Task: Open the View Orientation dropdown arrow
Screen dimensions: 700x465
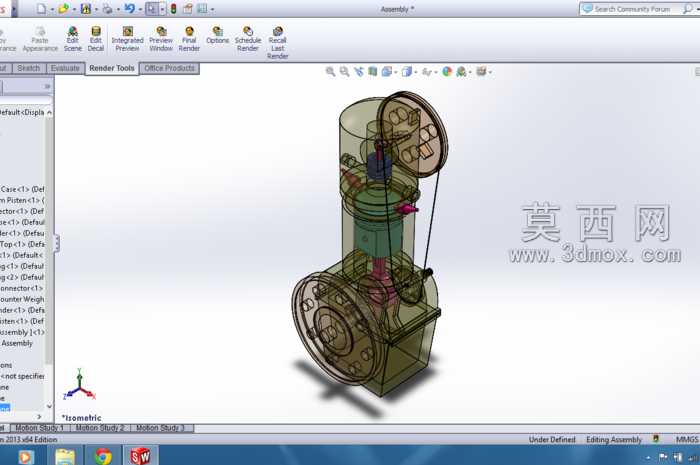Action: 396,72
